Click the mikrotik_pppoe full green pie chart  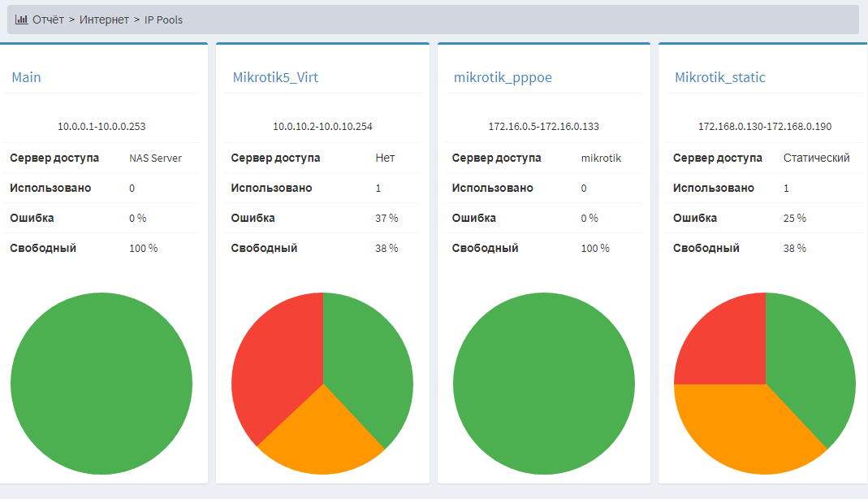[x=544, y=384]
